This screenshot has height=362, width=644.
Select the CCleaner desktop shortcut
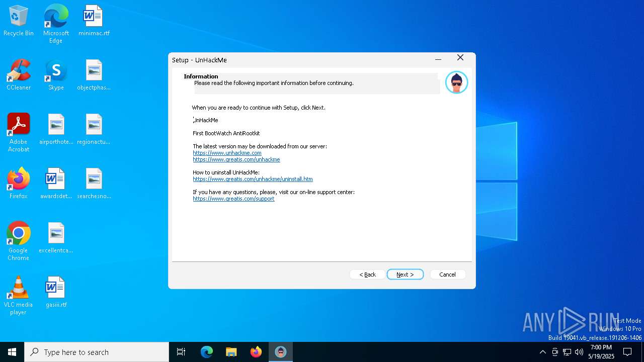click(x=19, y=75)
